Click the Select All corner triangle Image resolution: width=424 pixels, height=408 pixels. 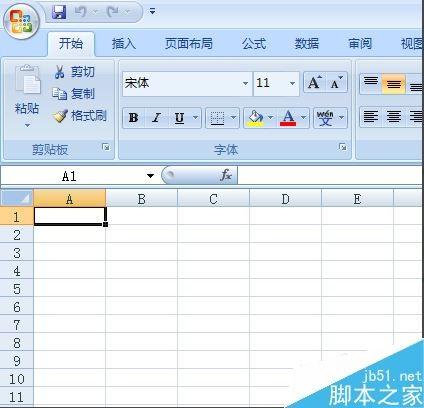(x=17, y=198)
